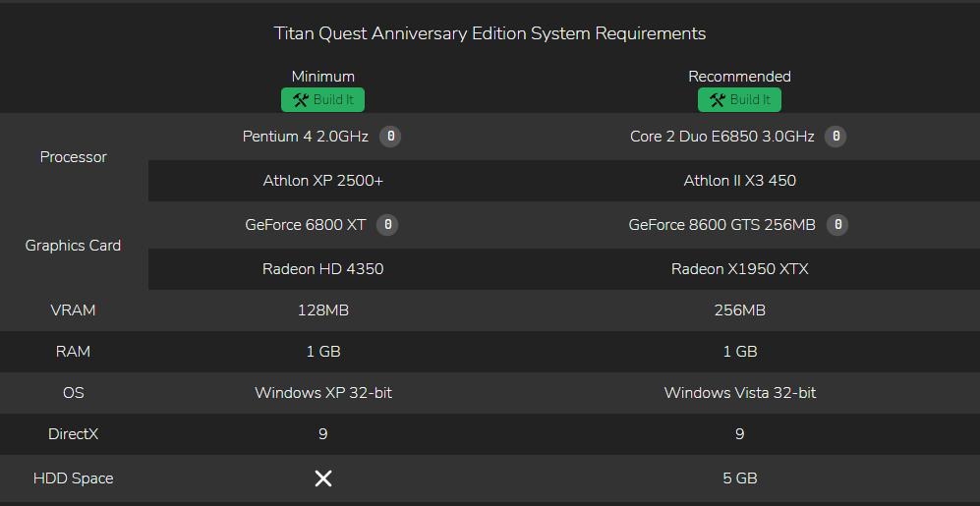Click the Athlon II X3 450 entry
Image resolution: width=980 pixels, height=506 pixels.
pos(739,181)
